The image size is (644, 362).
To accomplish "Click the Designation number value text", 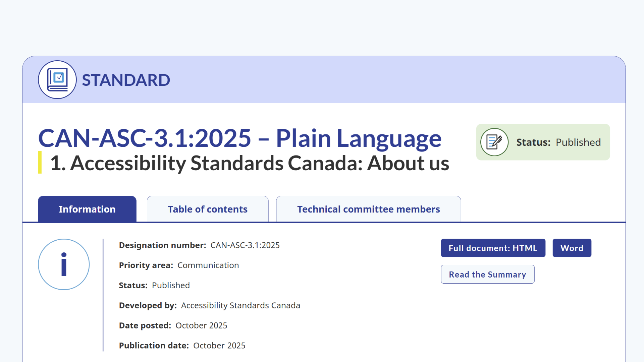I will tap(245, 245).
